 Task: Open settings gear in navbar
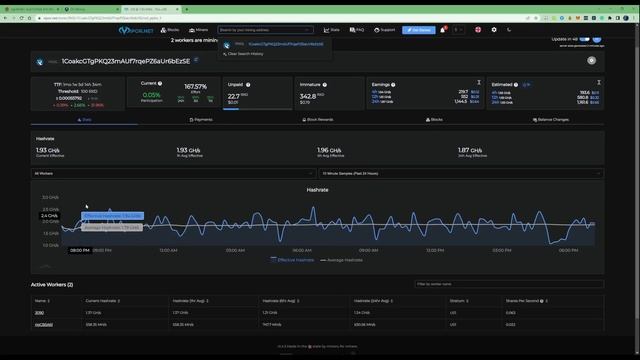[494, 30]
